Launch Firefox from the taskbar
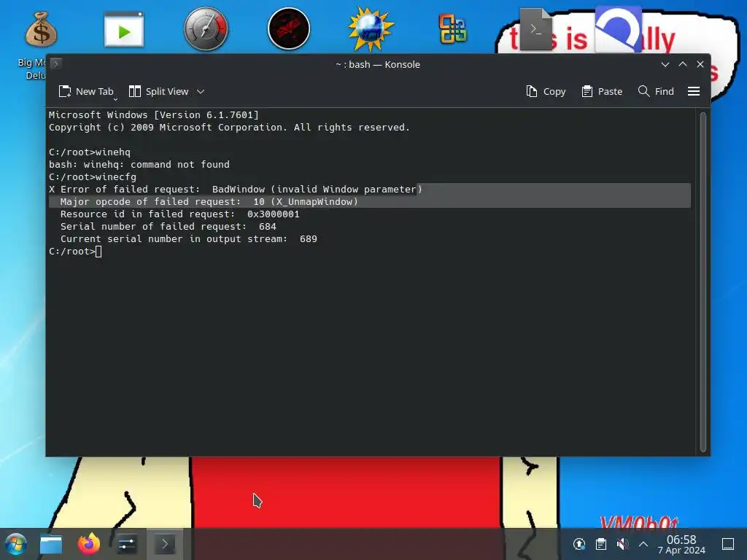 tap(89, 544)
